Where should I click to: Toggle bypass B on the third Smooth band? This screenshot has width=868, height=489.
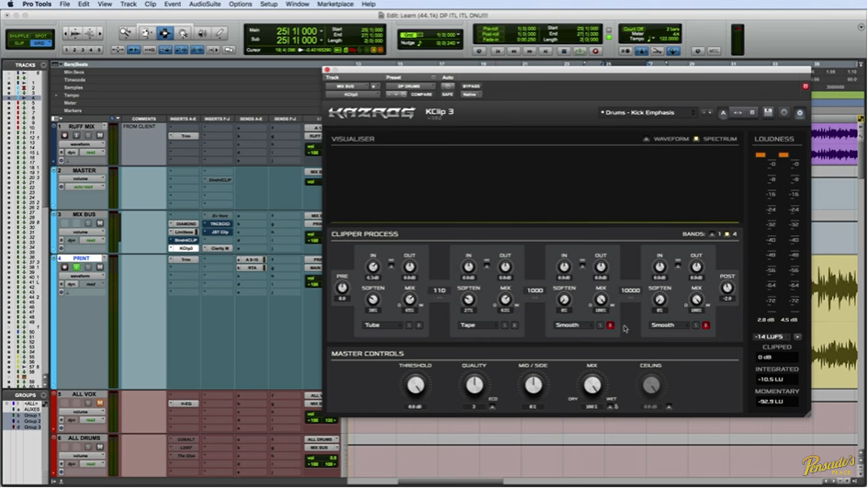coord(610,325)
